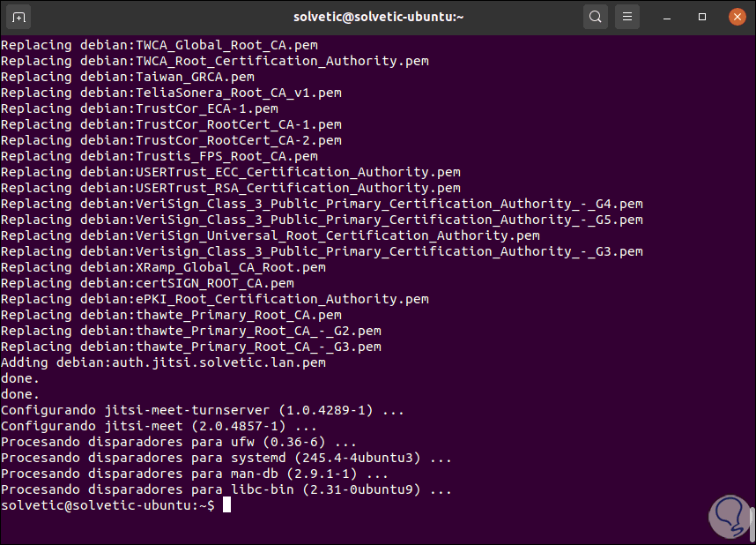The height and width of the screenshot is (545, 756).
Task: Click the 'Replacing debian:XRamp_Global_CA_Root.pem' line
Action: (164, 267)
